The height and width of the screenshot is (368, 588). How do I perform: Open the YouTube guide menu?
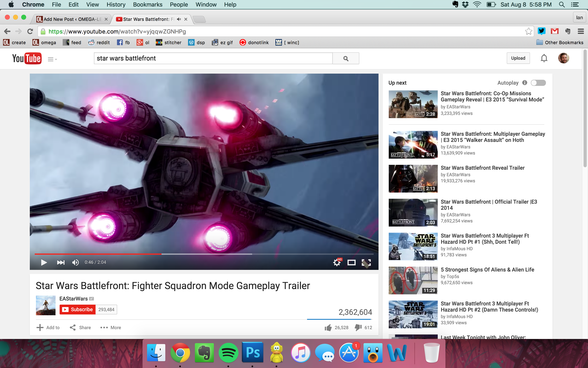[52, 59]
